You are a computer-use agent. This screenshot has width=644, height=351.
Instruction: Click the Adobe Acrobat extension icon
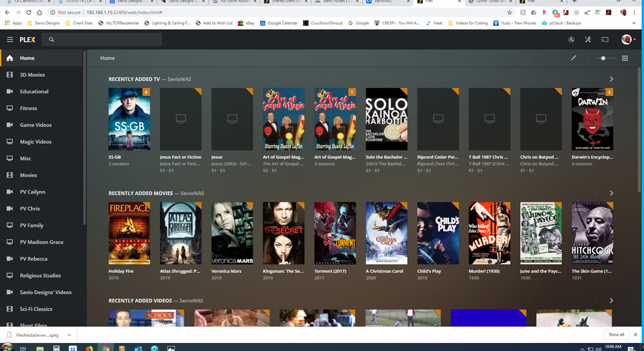608,12
